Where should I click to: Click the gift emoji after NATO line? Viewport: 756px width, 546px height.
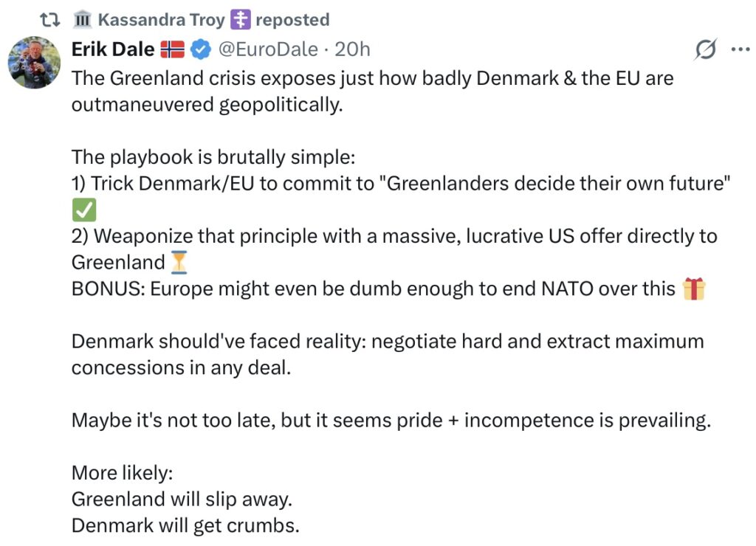[694, 289]
